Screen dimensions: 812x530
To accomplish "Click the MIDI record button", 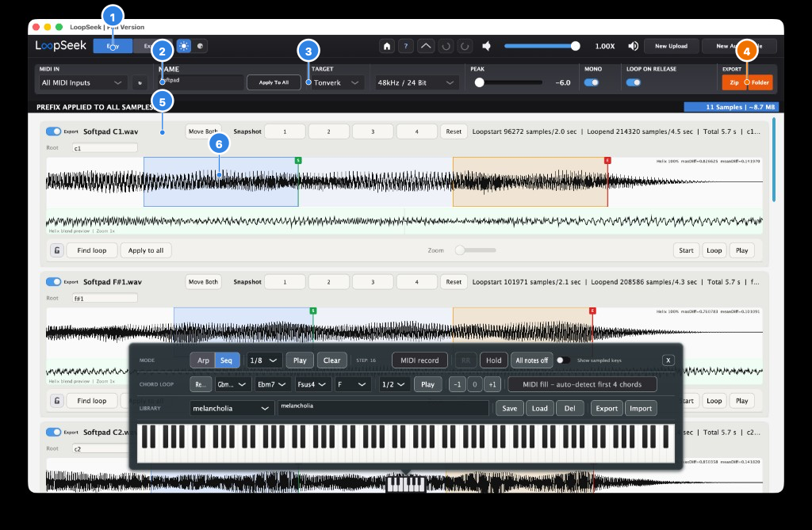I will (419, 360).
